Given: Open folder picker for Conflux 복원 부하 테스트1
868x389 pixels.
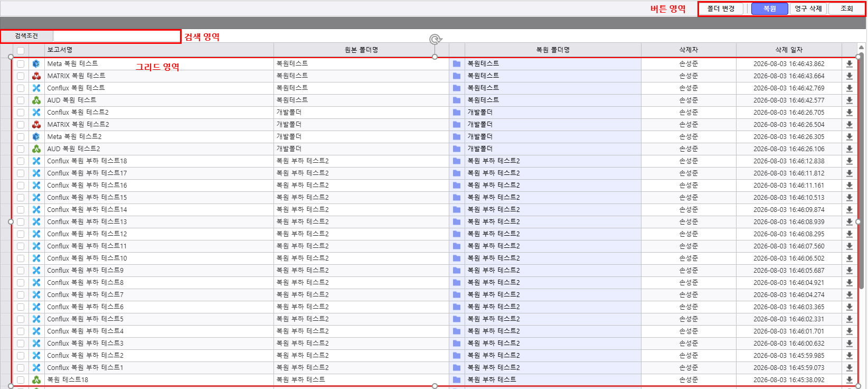Looking at the screenshot, I should click(457, 367).
